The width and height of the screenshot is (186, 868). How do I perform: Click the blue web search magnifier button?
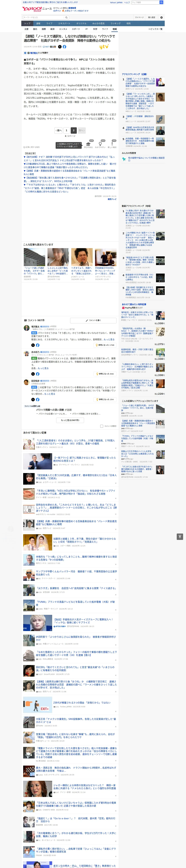pos(161,2)
